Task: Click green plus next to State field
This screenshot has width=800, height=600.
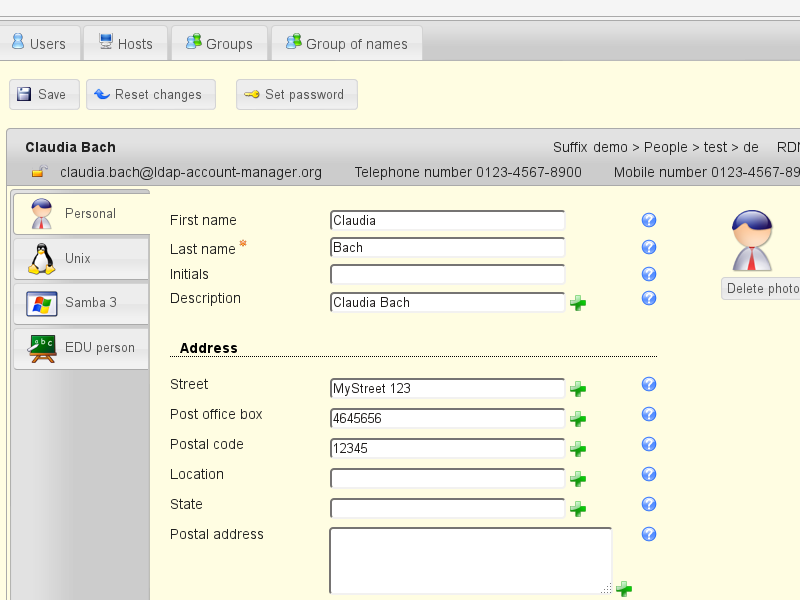Action: (x=577, y=509)
